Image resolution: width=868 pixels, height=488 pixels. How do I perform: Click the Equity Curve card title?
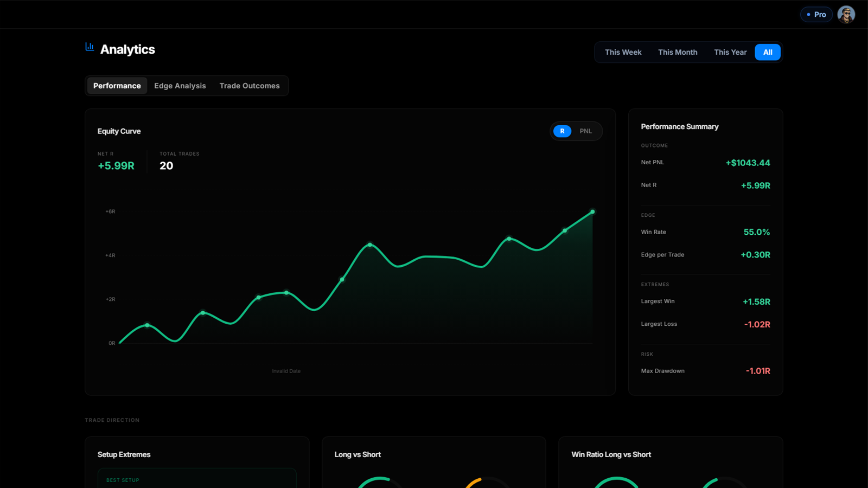pos(119,131)
